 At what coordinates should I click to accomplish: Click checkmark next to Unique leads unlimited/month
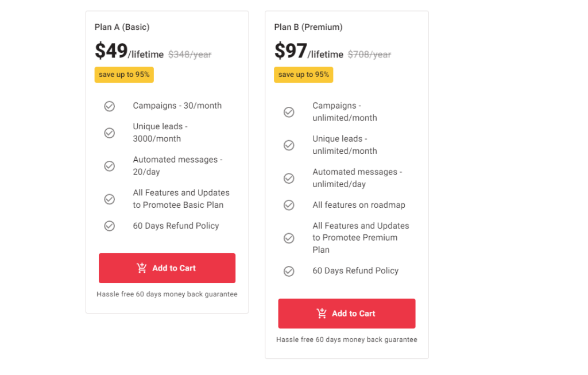pos(289,145)
